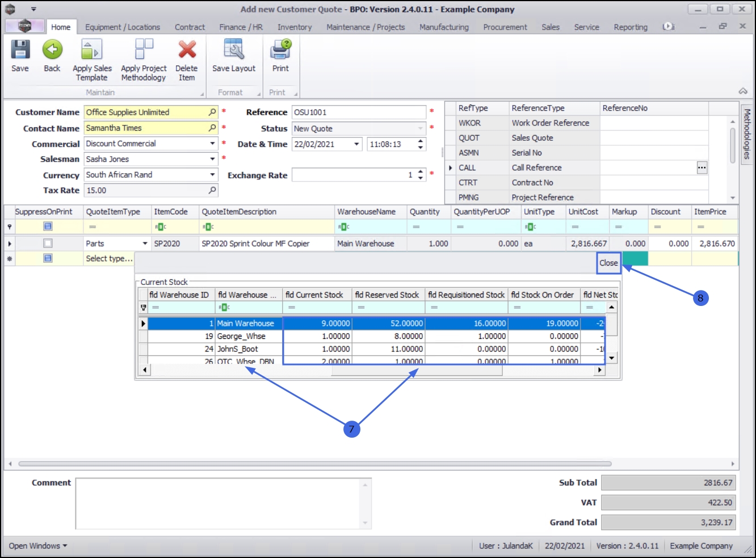This screenshot has width=756, height=558.
Task: Open the Open Windows menu
Action: coord(38,546)
